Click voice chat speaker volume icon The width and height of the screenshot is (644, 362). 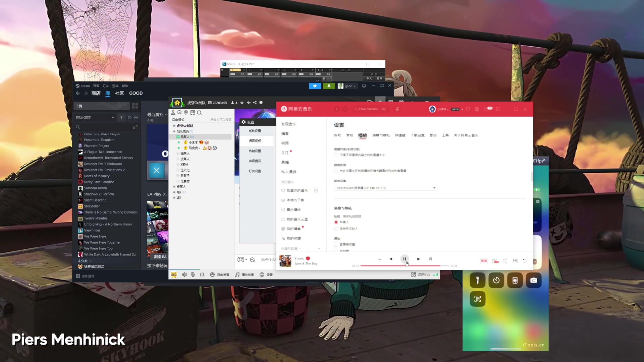coord(184,275)
